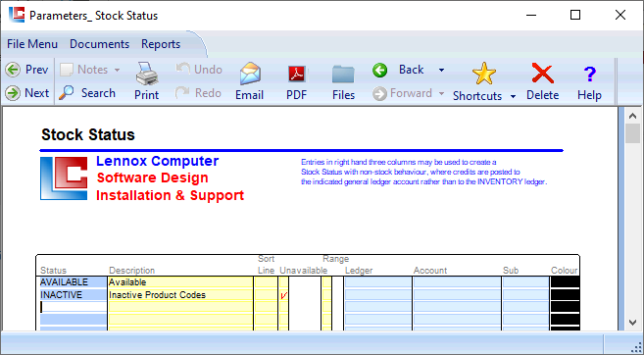Click the application logo in title bar
This screenshot has height=355, width=644.
click(17, 15)
